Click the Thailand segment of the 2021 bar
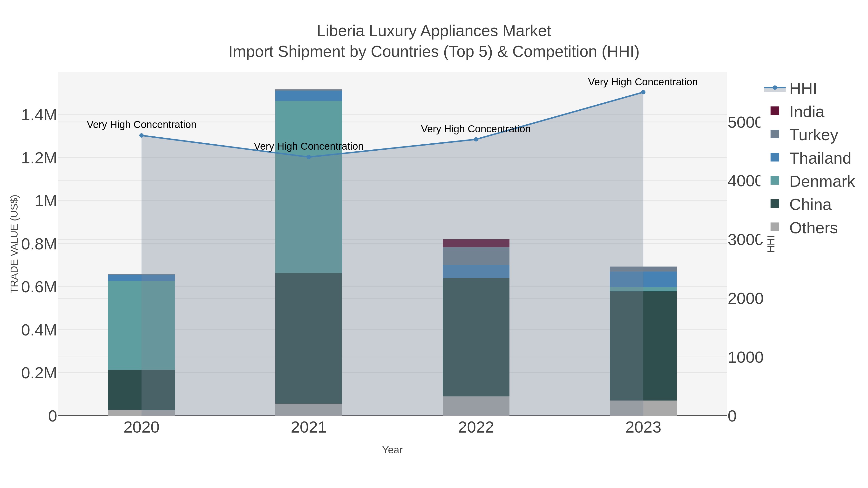 point(309,96)
